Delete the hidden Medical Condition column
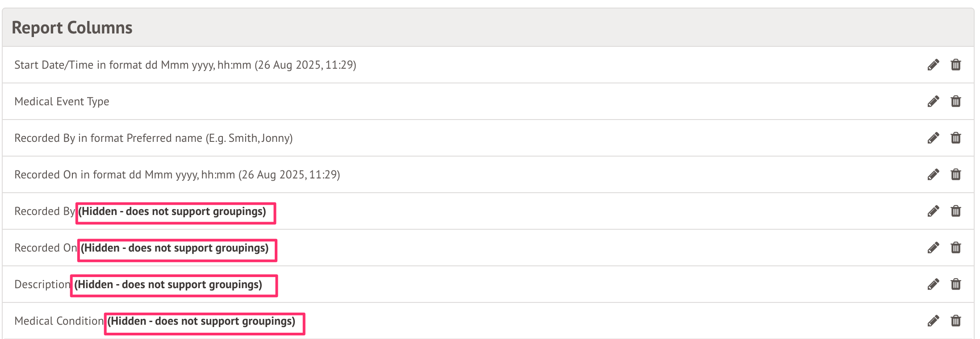Viewport: 980px width, 339px height. pos(956,321)
